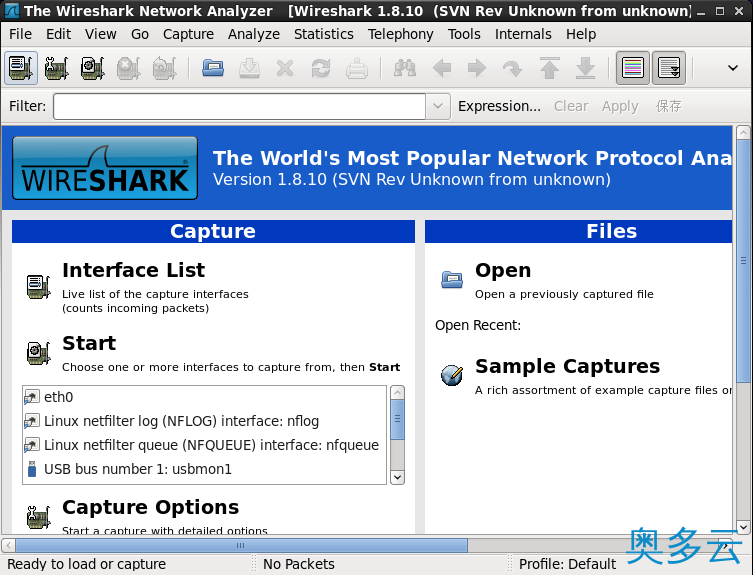Click the go to last packet icon

click(585, 68)
